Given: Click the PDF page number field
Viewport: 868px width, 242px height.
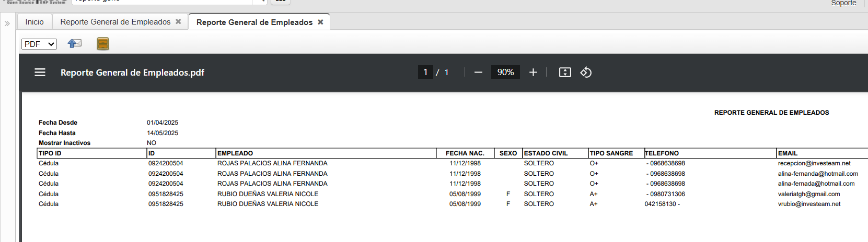Looking at the screenshot, I should tap(425, 72).
